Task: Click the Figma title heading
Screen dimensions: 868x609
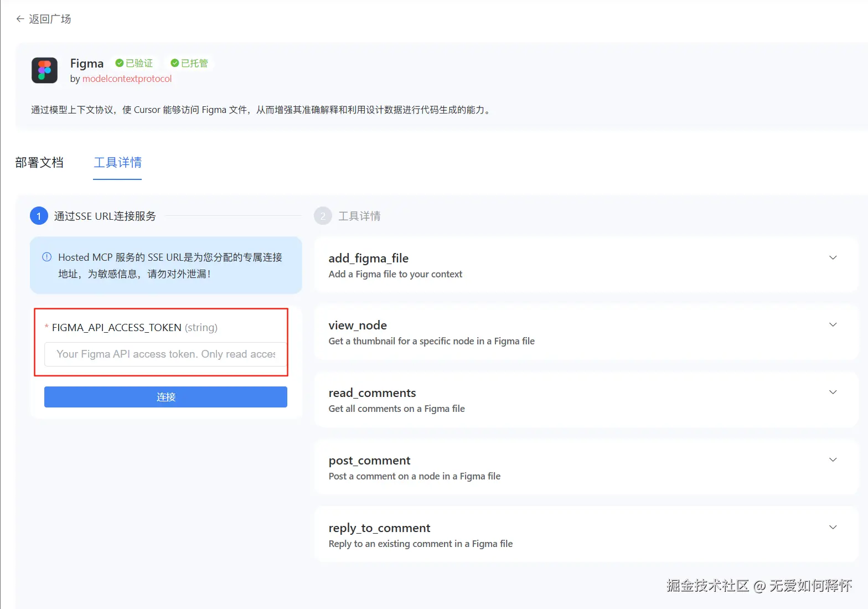Action: [87, 63]
